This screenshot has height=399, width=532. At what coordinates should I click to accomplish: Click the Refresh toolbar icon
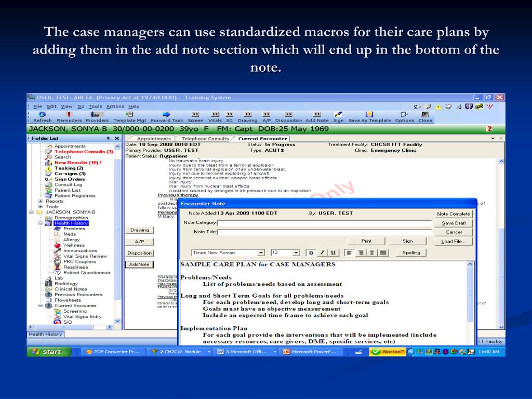coord(43,117)
